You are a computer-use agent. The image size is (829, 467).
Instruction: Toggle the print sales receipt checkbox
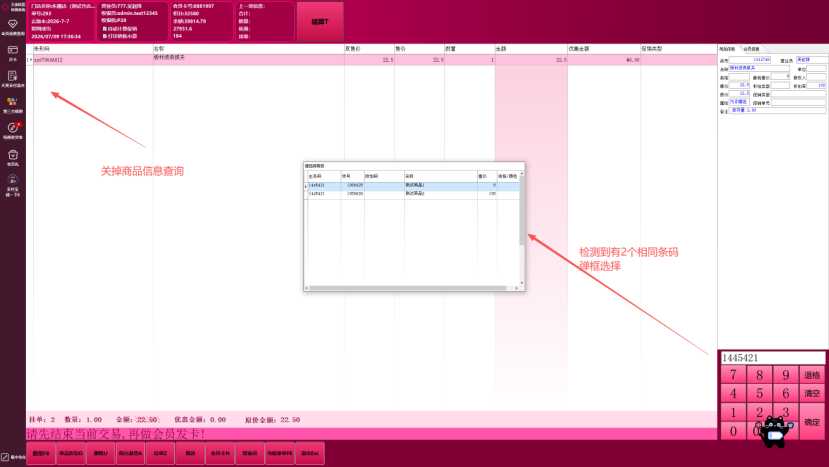tap(105, 36)
